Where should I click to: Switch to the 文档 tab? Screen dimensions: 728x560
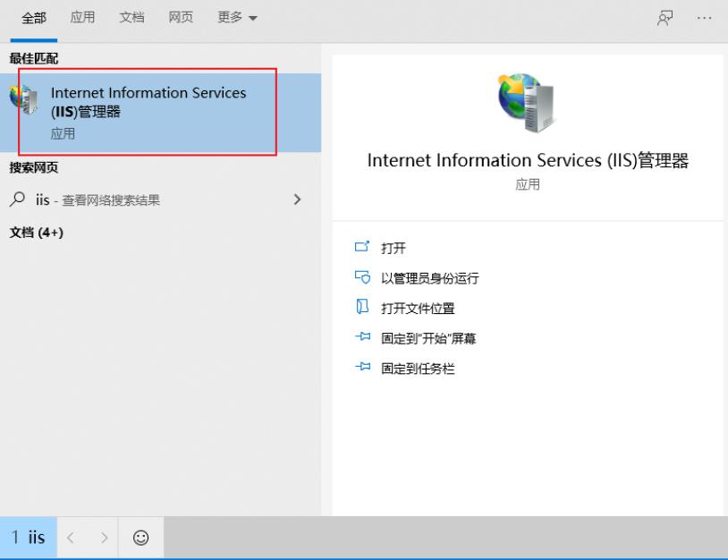[x=131, y=18]
